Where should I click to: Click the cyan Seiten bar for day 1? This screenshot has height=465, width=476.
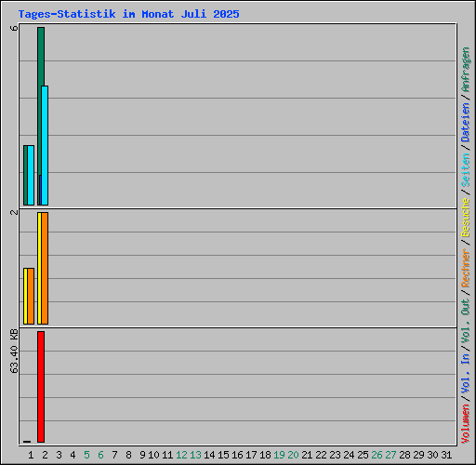[31, 175]
